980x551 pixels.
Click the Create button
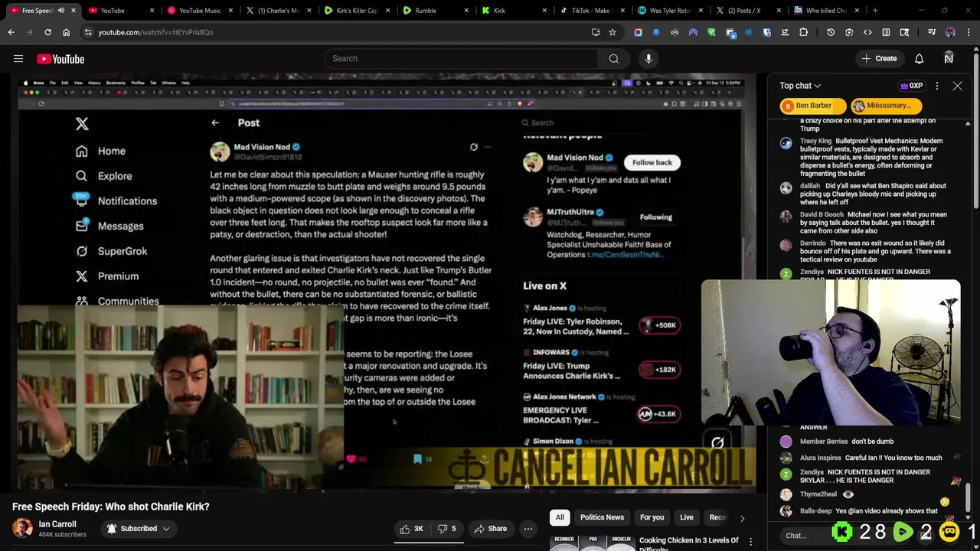[879, 59]
